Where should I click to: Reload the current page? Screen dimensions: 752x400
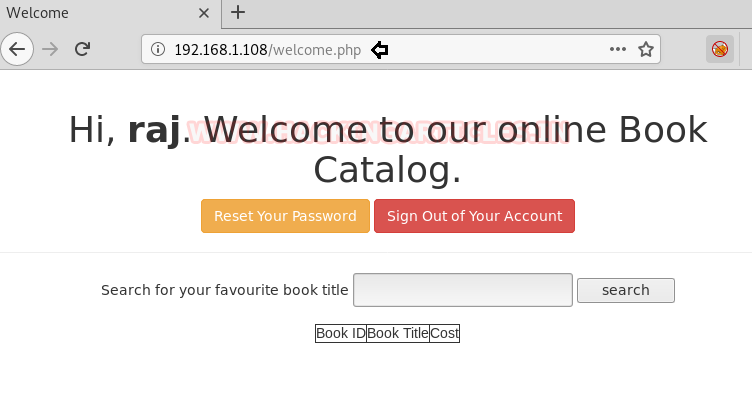[x=82, y=49]
